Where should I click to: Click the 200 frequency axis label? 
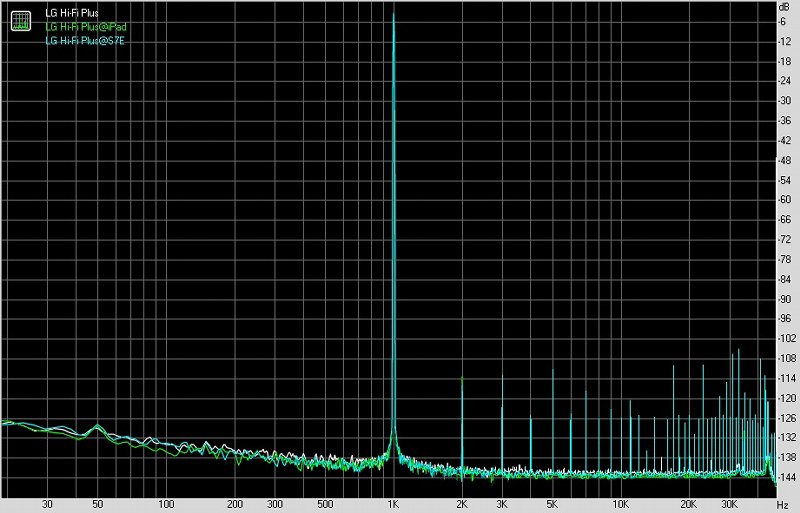(x=235, y=504)
